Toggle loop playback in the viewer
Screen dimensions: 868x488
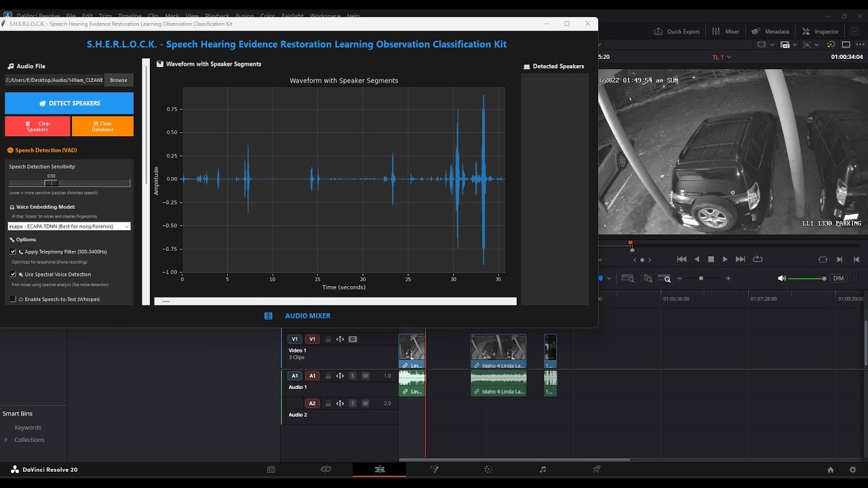tap(757, 259)
